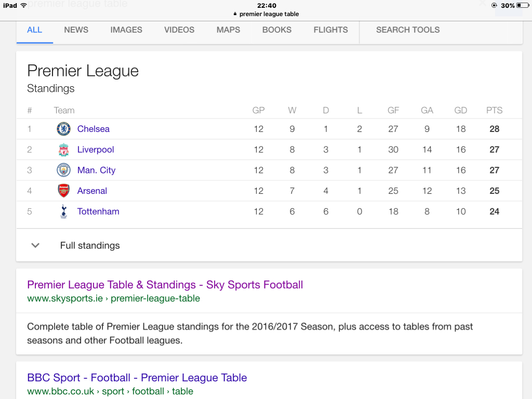The width and height of the screenshot is (532, 399).
Task: Tap the Wi-Fi icon in status bar
Action: [24, 6]
